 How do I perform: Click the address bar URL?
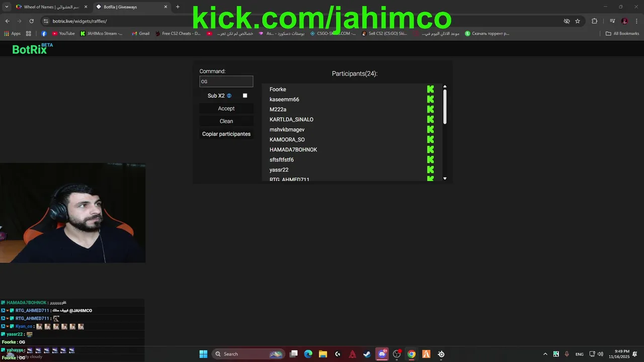80,21
